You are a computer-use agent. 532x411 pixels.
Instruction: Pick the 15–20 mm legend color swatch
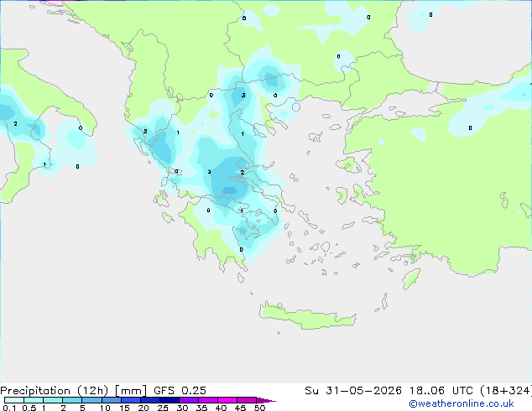pos(131,400)
